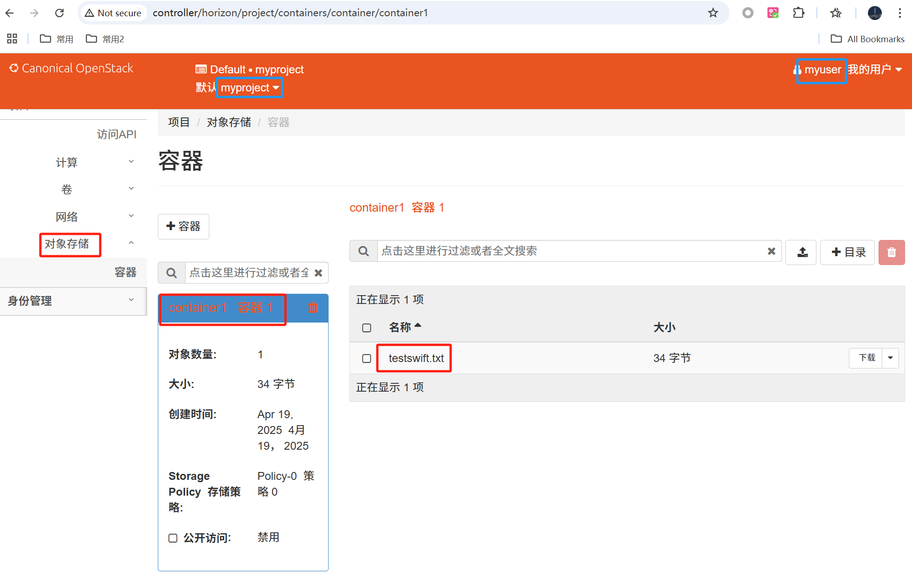This screenshot has width=912, height=588.
Task: Tick the select-all objects header checkbox
Action: tap(367, 328)
